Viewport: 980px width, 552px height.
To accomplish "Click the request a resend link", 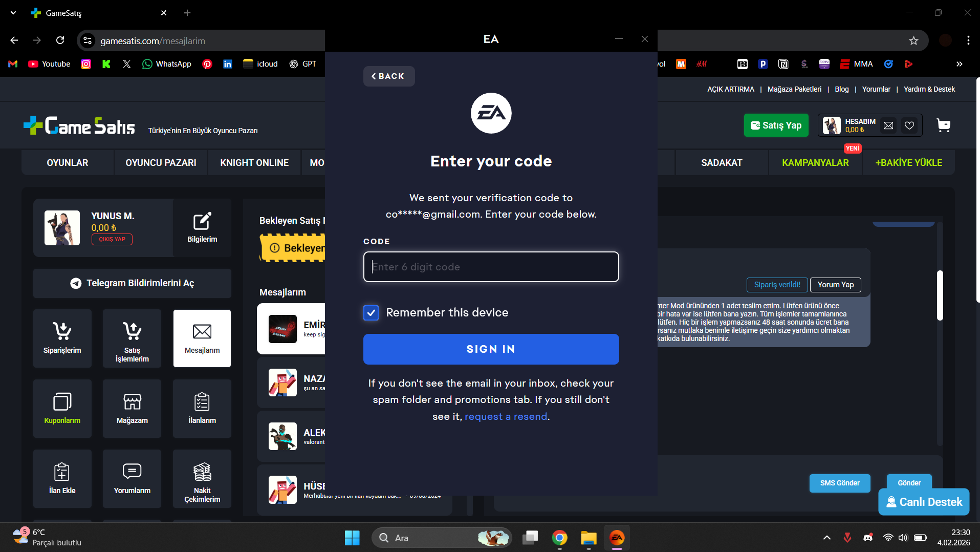I will tap(506, 416).
